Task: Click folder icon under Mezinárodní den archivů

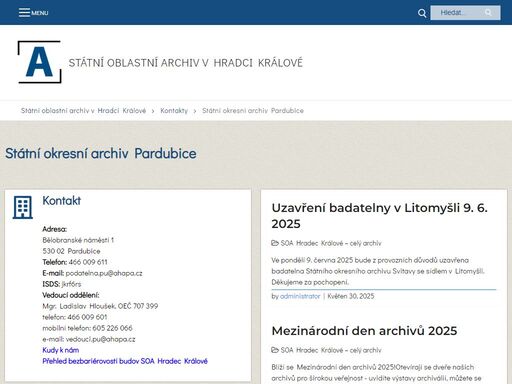Action: click(275, 350)
